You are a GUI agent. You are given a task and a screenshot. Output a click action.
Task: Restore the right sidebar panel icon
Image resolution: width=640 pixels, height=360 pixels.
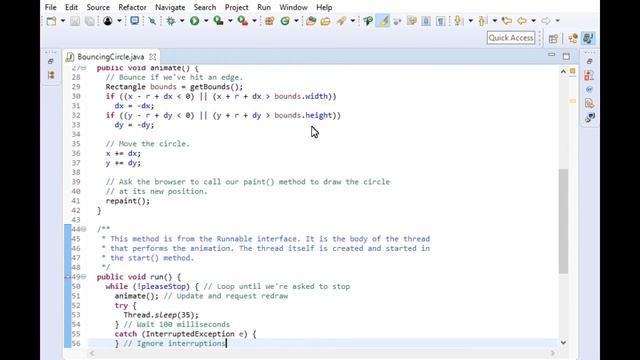point(589,62)
